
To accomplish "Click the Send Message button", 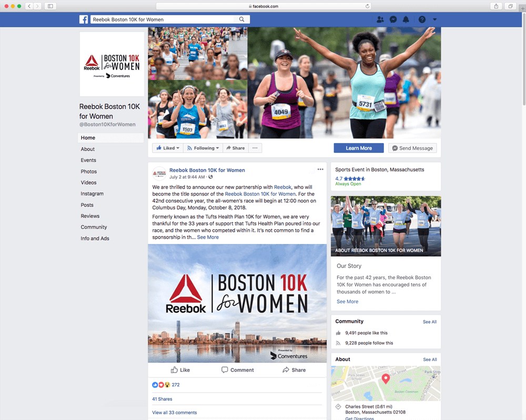I will (x=412, y=148).
